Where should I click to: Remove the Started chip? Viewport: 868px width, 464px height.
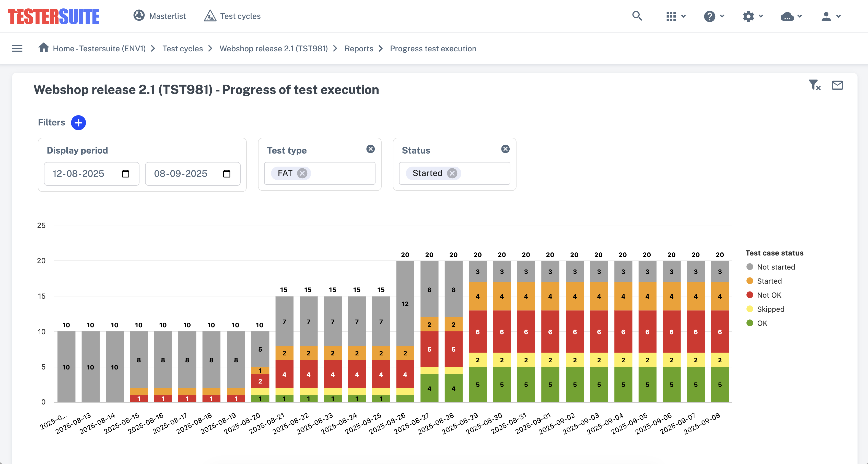coord(452,173)
